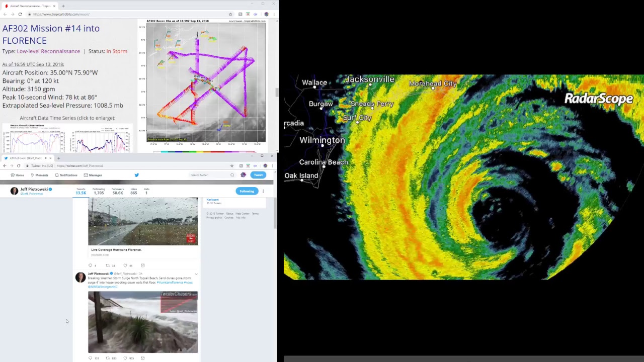Click the Following button for Jeff Piotrowski
The height and width of the screenshot is (362, 644).
point(247,191)
